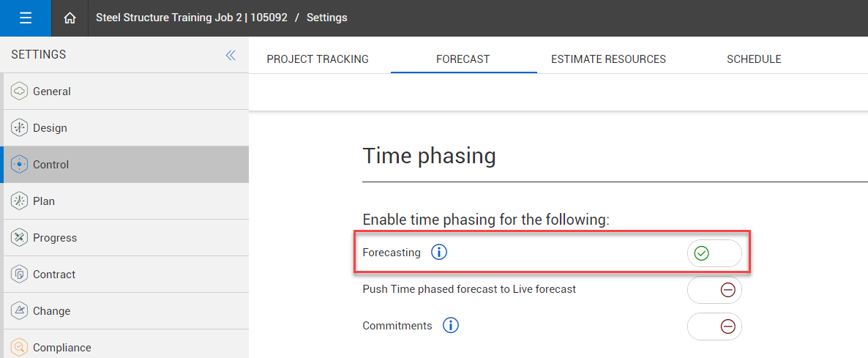Collapse the Settings sidebar panel
This screenshot has height=358, width=868.
pos(231,55)
